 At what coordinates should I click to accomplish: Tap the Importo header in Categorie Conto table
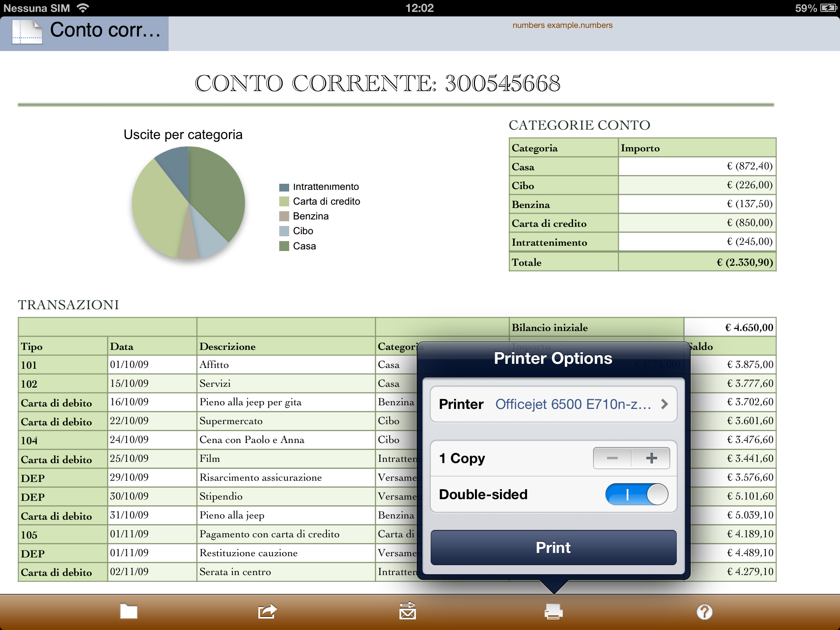[697, 148]
